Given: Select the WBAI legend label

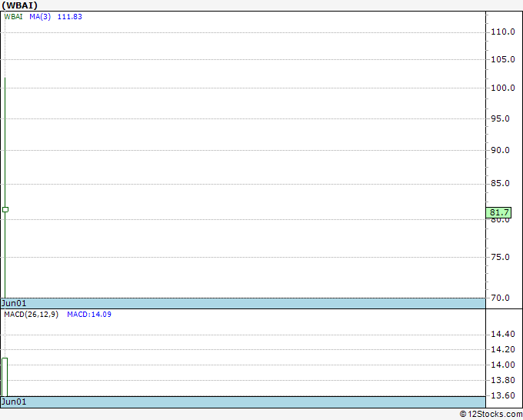Looking at the screenshot, I should click(x=13, y=17).
